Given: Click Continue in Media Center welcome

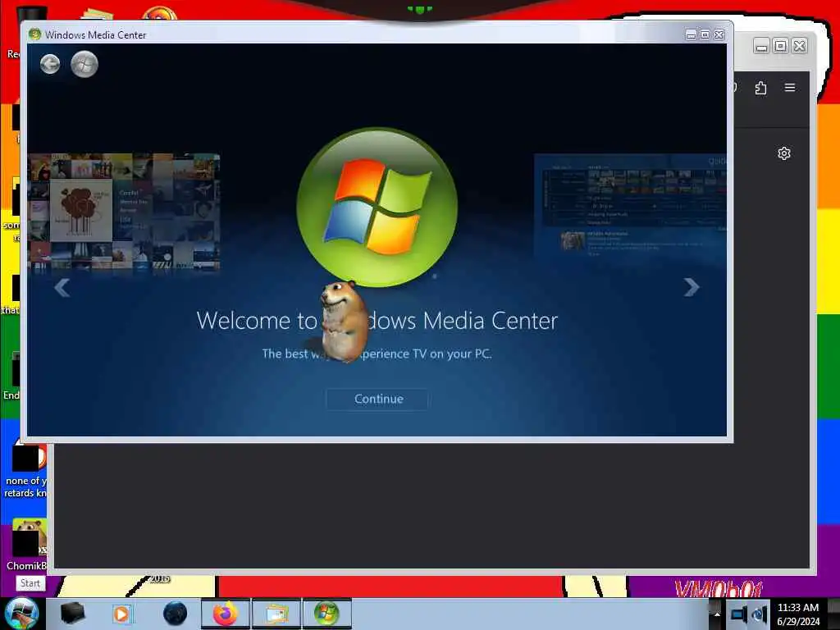Looking at the screenshot, I should tap(378, 399).
